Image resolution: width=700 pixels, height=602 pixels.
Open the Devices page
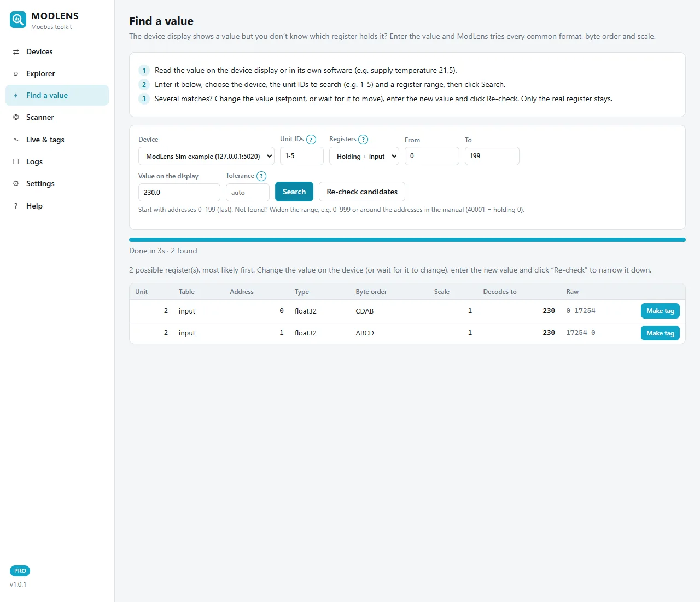coord(57,51)
